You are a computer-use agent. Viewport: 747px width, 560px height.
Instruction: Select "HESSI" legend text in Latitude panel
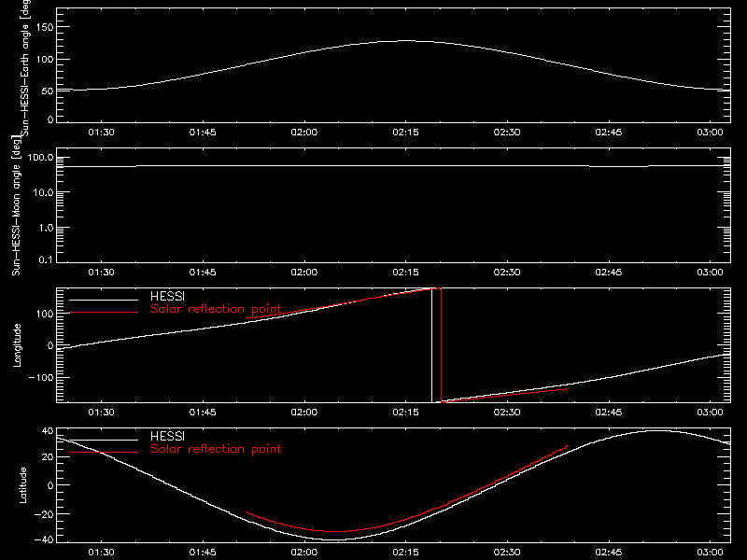coord(167,436)
